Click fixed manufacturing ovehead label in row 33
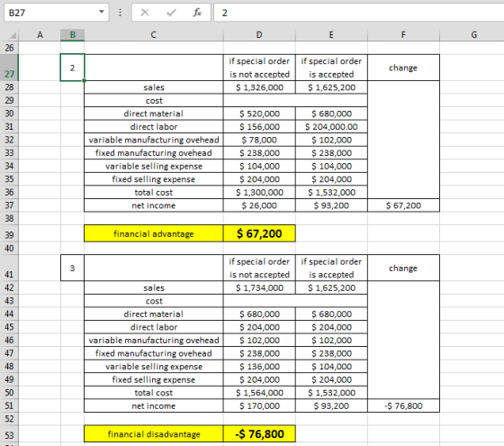Image resolution: width=504 pixels, height=446 pixels. click(x=154, y=153)
